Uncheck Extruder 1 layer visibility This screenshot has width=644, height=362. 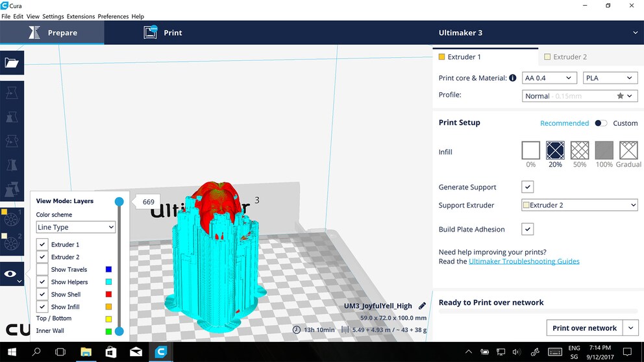click(x=42, y=244)
